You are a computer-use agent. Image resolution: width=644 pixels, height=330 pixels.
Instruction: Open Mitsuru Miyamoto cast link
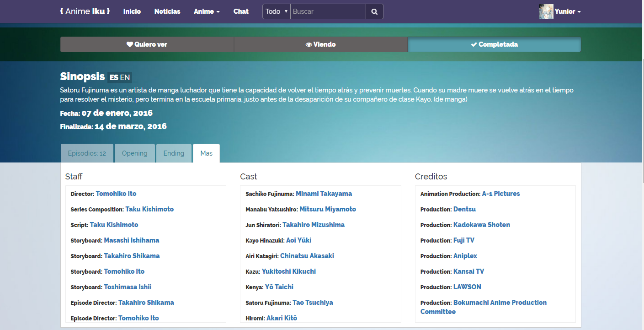tap(328, 209)
